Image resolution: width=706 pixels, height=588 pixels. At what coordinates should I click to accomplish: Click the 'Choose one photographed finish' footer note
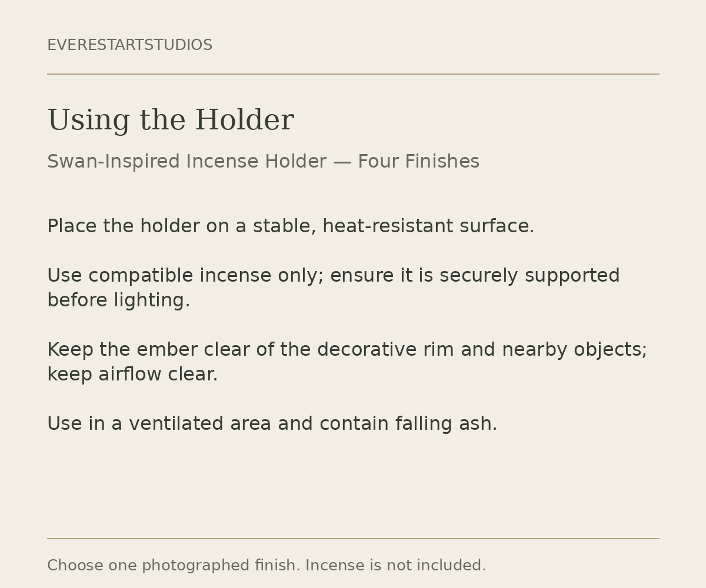point(267,566)
